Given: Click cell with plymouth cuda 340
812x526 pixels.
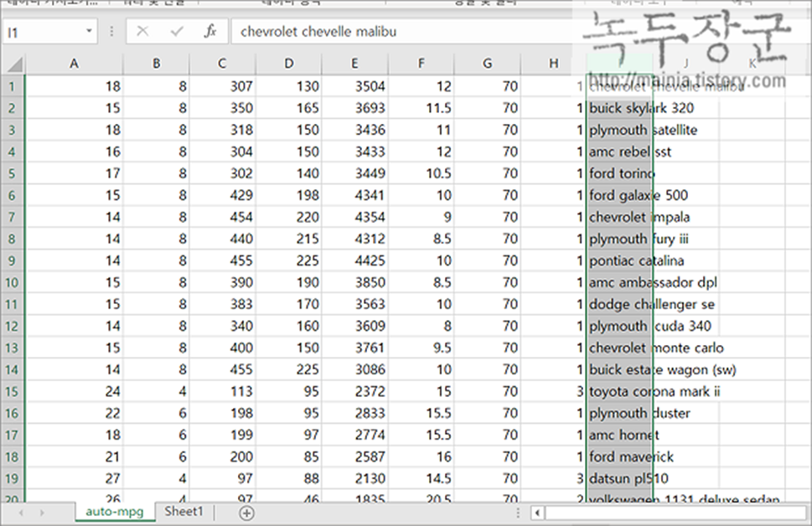Looking at the screenshot, I should point(619,326).
